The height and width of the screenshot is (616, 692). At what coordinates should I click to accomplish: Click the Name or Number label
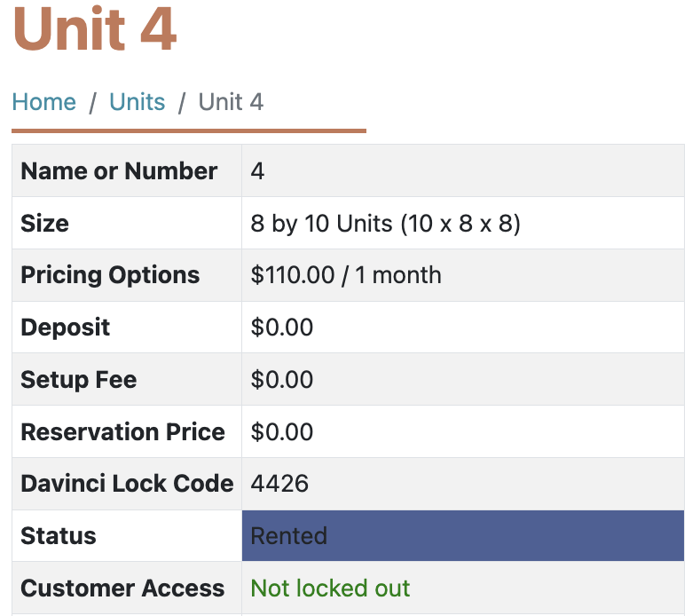coord(119,171)
